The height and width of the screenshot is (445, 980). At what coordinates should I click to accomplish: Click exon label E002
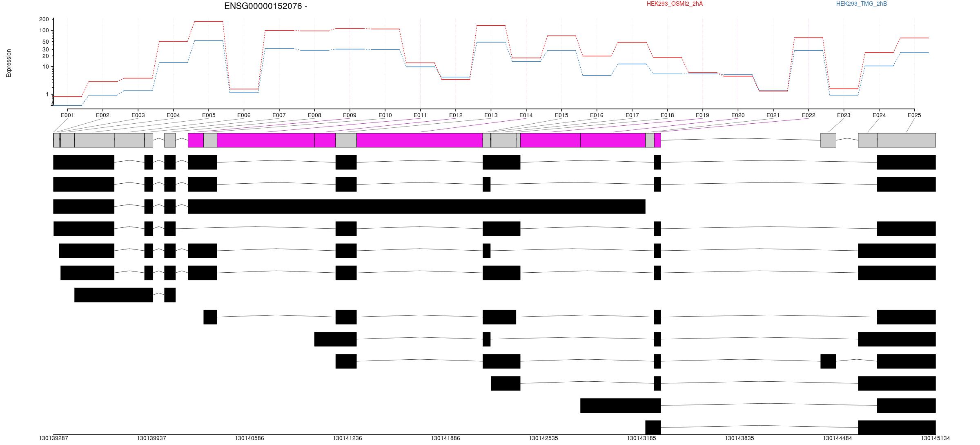click(x=102, y=115)
